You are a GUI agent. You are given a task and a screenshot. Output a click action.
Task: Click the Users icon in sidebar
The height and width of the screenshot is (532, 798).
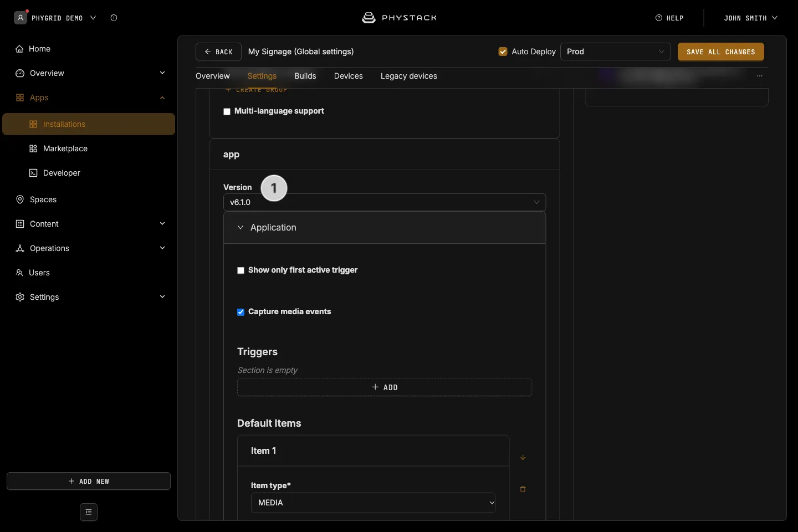19,273
